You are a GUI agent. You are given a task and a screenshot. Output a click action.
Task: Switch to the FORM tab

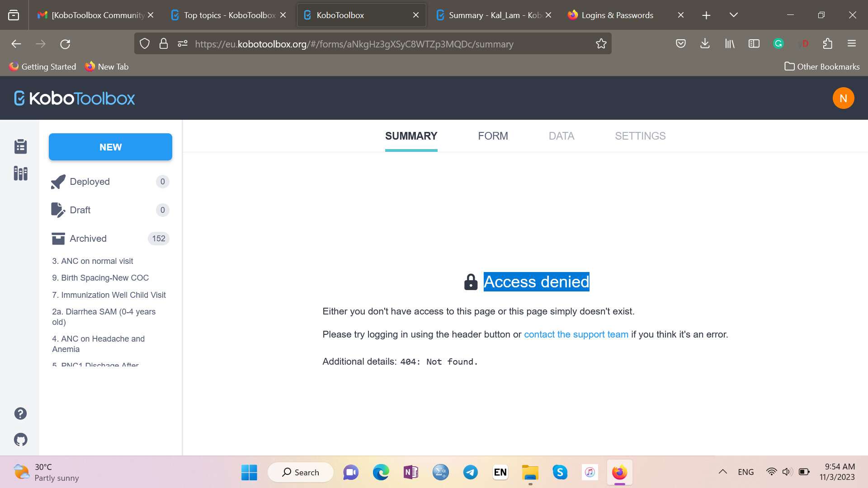tap(493, 136)
